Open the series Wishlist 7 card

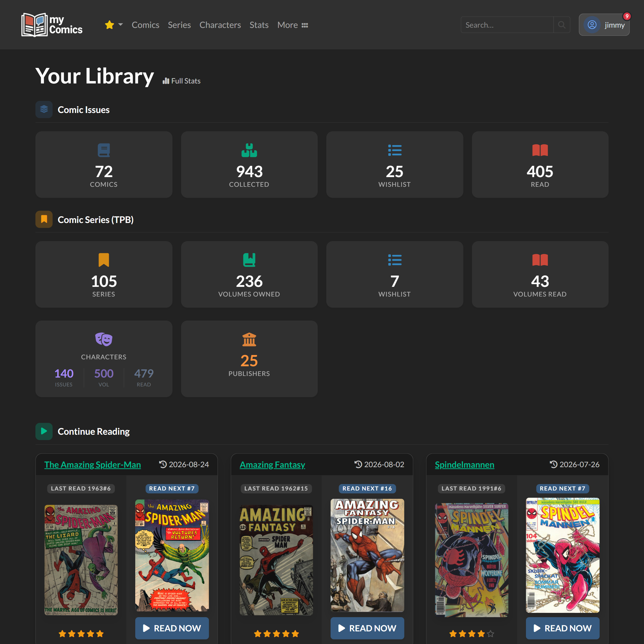[395, 274]
